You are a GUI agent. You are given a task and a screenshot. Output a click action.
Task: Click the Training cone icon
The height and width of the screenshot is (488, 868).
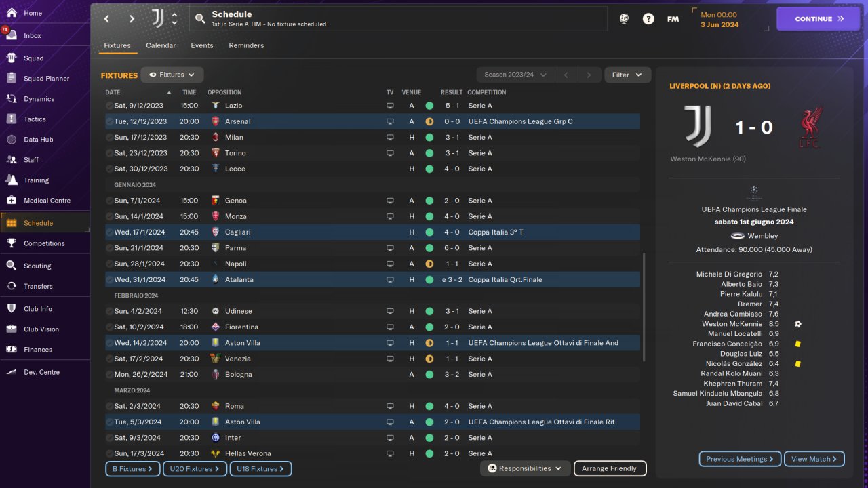pos(11,180)
